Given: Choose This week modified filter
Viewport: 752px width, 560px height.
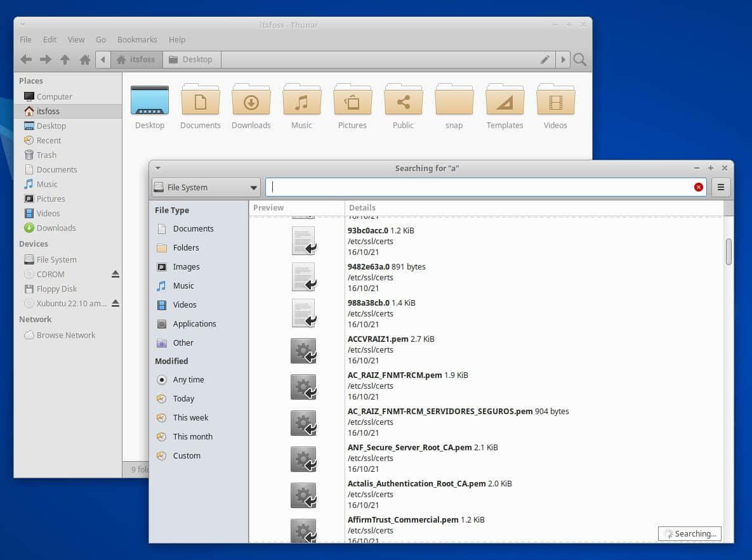Looking at the screenshot, I should pyautogui.click(x=190, y=418).
